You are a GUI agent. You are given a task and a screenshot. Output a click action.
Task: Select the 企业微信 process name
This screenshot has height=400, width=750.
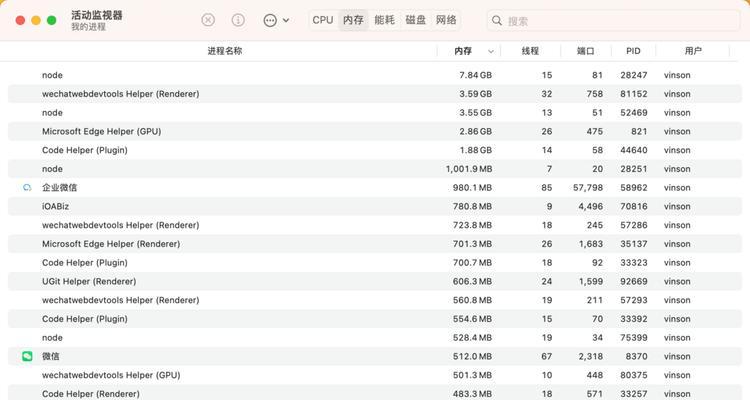click(x=59, y=188)
